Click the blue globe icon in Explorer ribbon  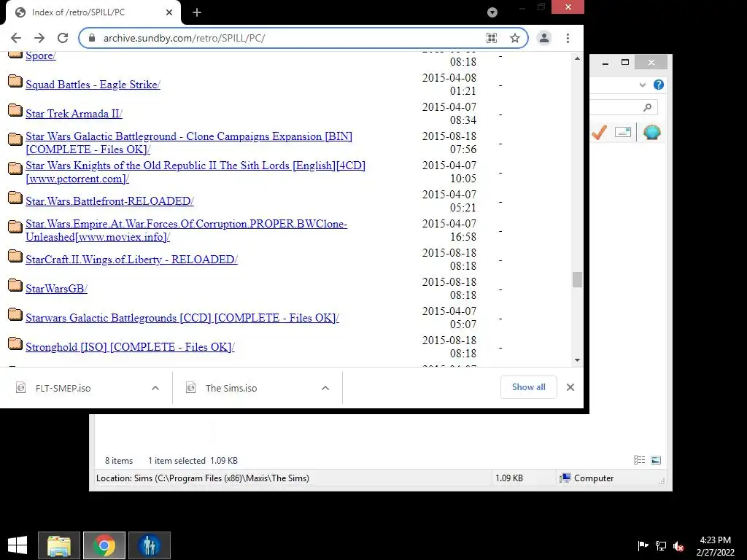pyautogui.click(x=651, y=132)
